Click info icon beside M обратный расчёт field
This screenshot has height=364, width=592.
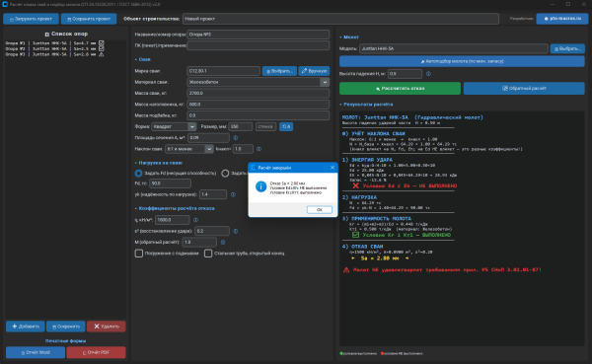click(x=223, y=242)
